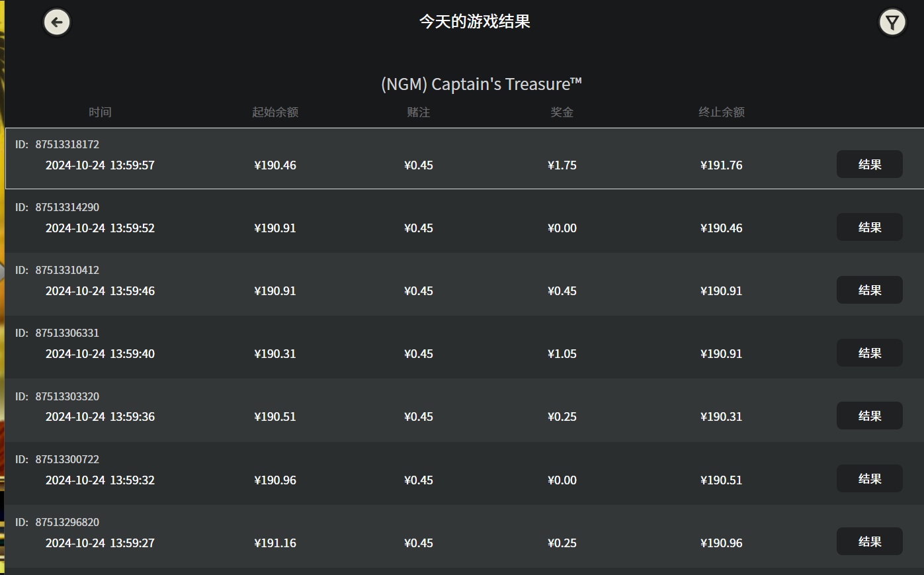Click the 起始余额 column header

coord(275,112)
